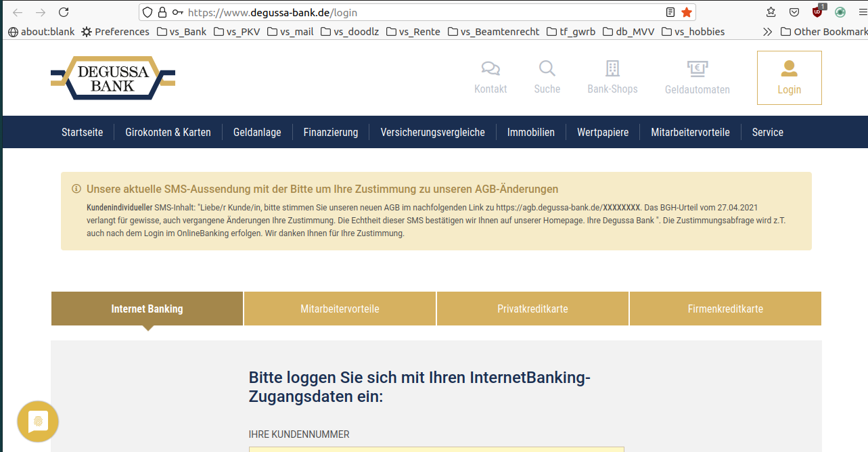Open Mitarbeitervorteile in navy navigation bar
The image size is (868, 452).
point(690,133)
